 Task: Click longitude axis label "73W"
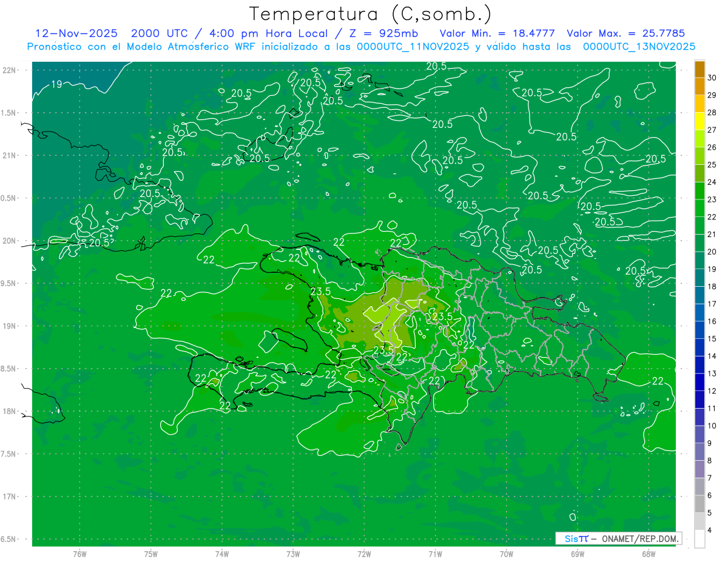tap(293, 554)
